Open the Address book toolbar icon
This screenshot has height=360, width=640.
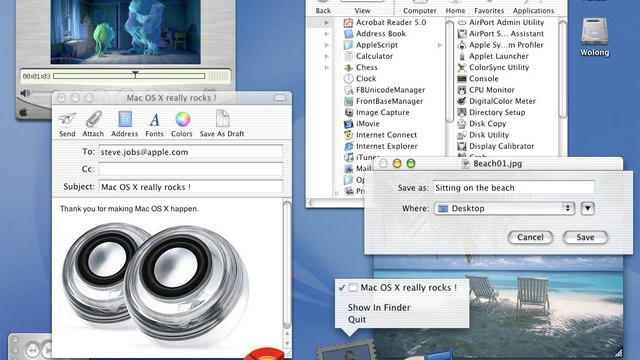click(125, 120)
